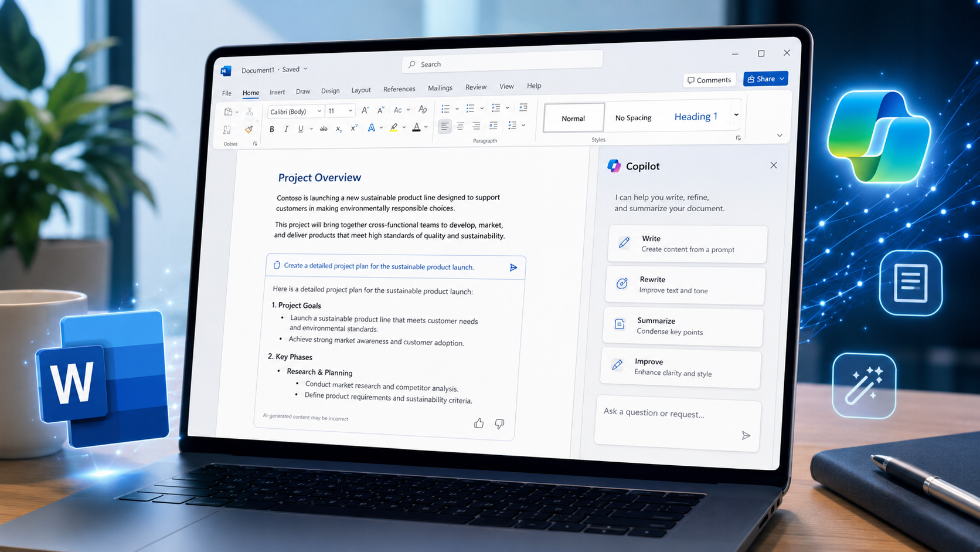Image resolution: width=980 pixels, height=552 pixels.
Task: Toggle Subscript formatting
Action: 339,129
